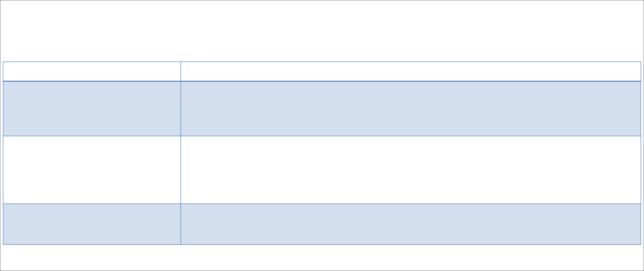Click the left cell of the white third row
The image size is (644, 271).
point(92,170)
